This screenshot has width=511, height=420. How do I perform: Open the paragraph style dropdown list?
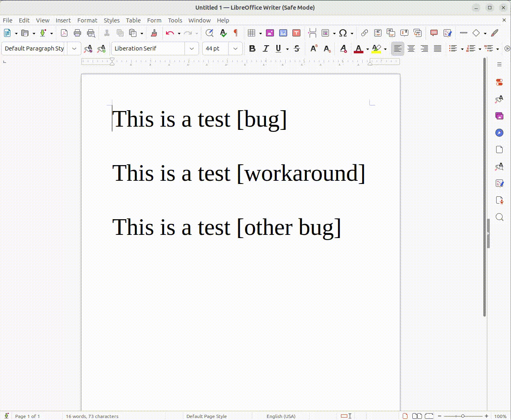tap(74, 48)
